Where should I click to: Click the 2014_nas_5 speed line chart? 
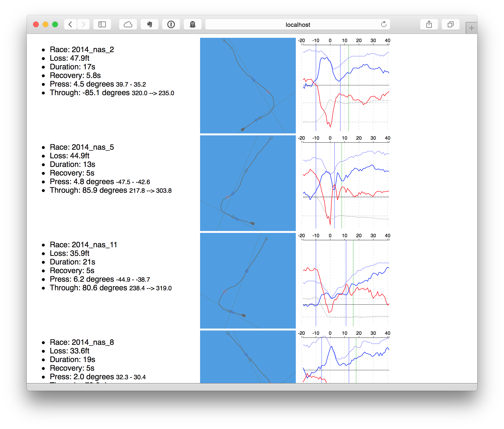(x=345, y=185)
